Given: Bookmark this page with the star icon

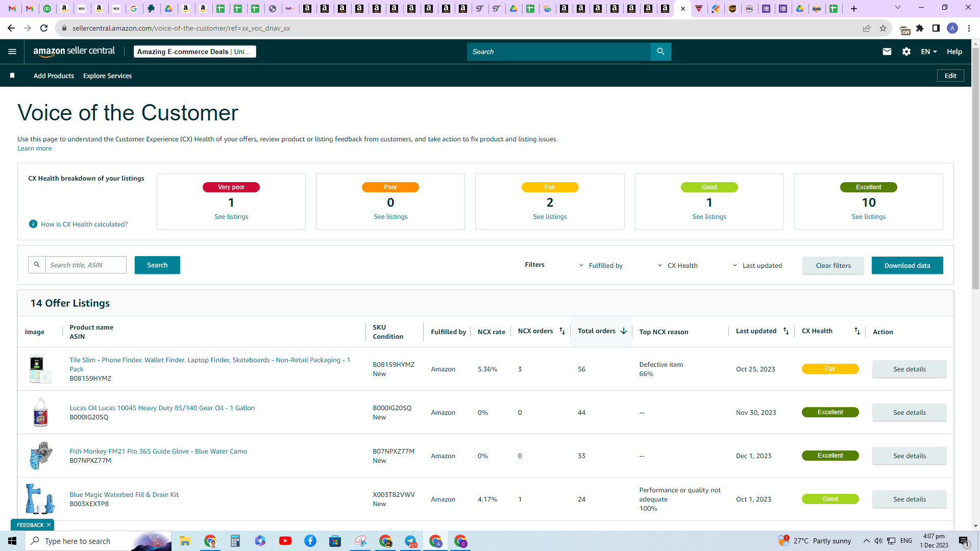Looking at the screenshot, I should pyautogui.click(x=883, y=28).
